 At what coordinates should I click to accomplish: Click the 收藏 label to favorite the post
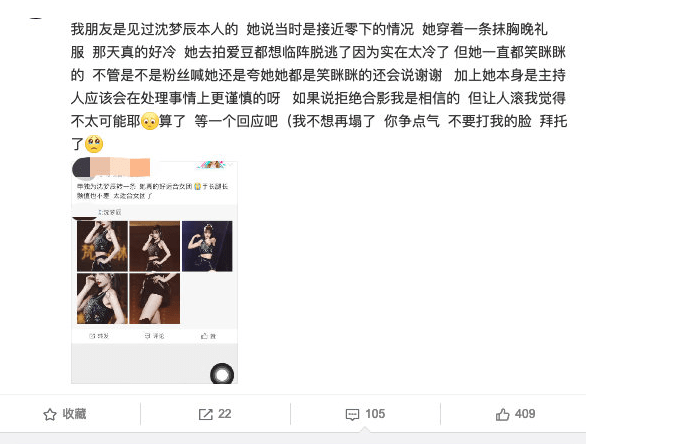coord(74,414)
